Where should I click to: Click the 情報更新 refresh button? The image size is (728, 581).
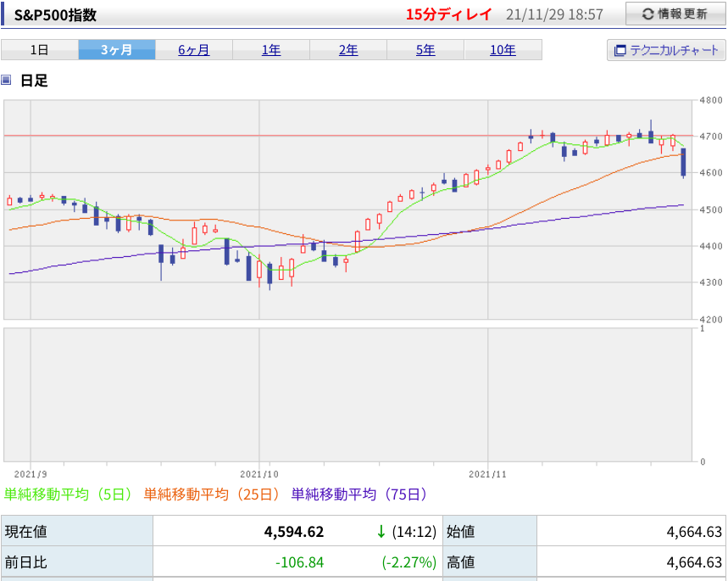pos(675,14)
